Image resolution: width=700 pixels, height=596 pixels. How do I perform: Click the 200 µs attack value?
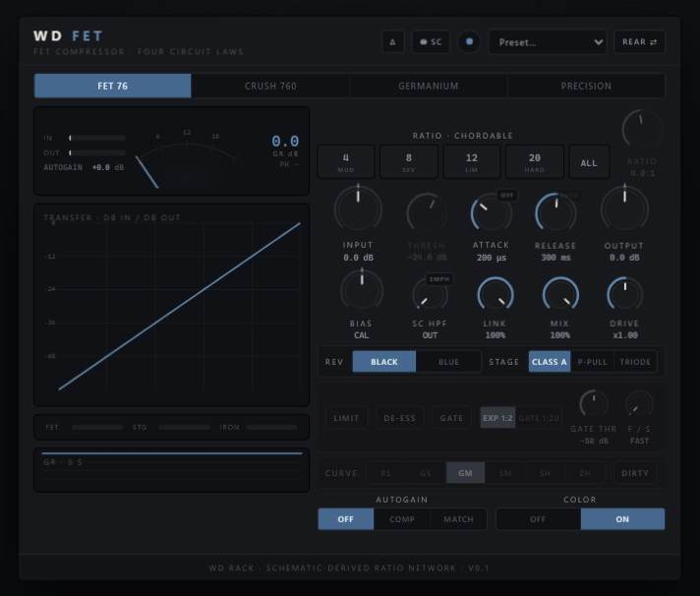491,258
